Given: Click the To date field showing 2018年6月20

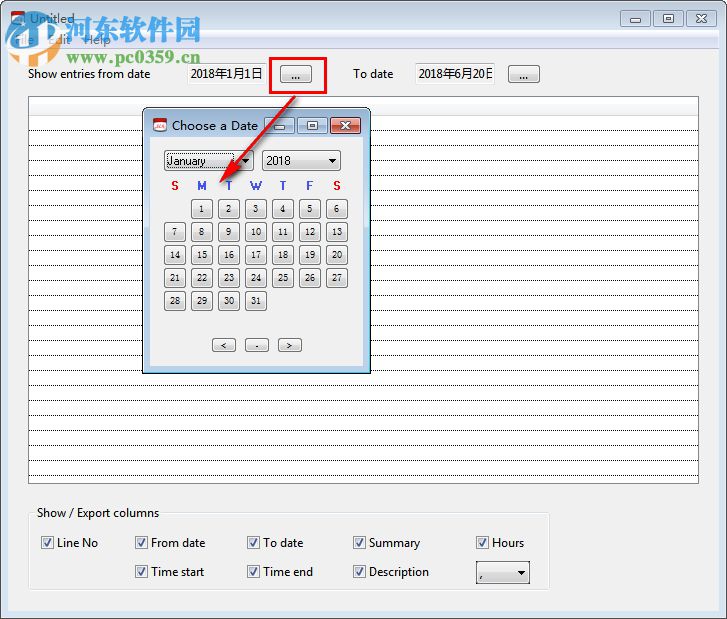Looking at the screenshot, I should tap(455, 74).
